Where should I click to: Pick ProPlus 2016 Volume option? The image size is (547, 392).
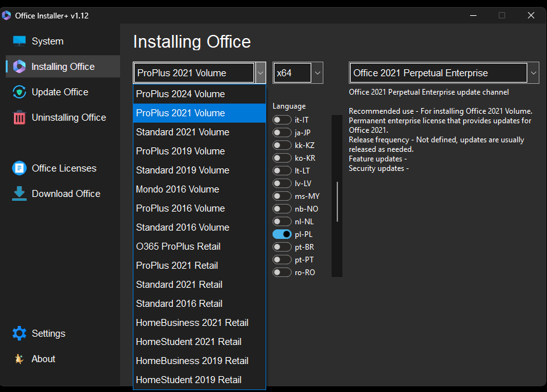coord(199,208)
